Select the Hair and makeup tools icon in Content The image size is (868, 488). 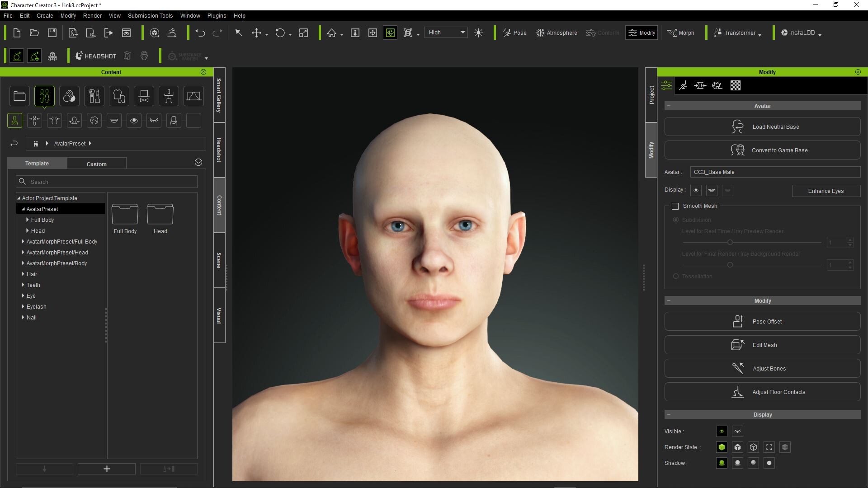tap(94, 96)
